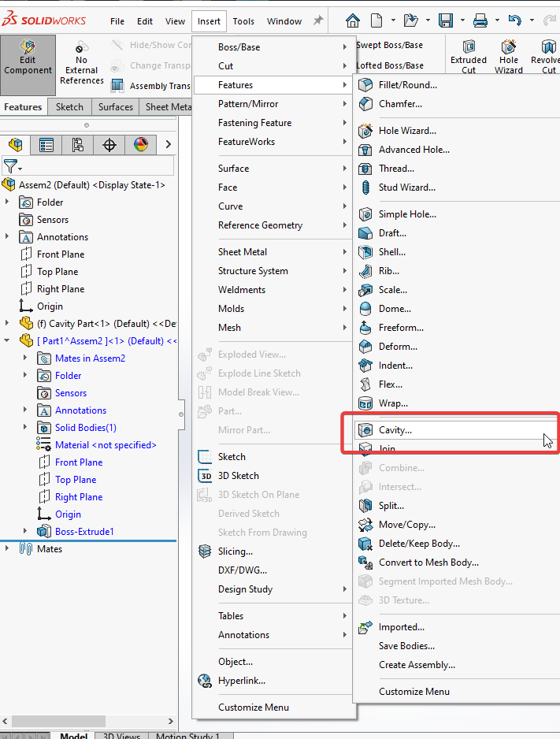Click Assembly Transparency toolbar item
This screenshot has width=560, height=739.
(150, 86)
